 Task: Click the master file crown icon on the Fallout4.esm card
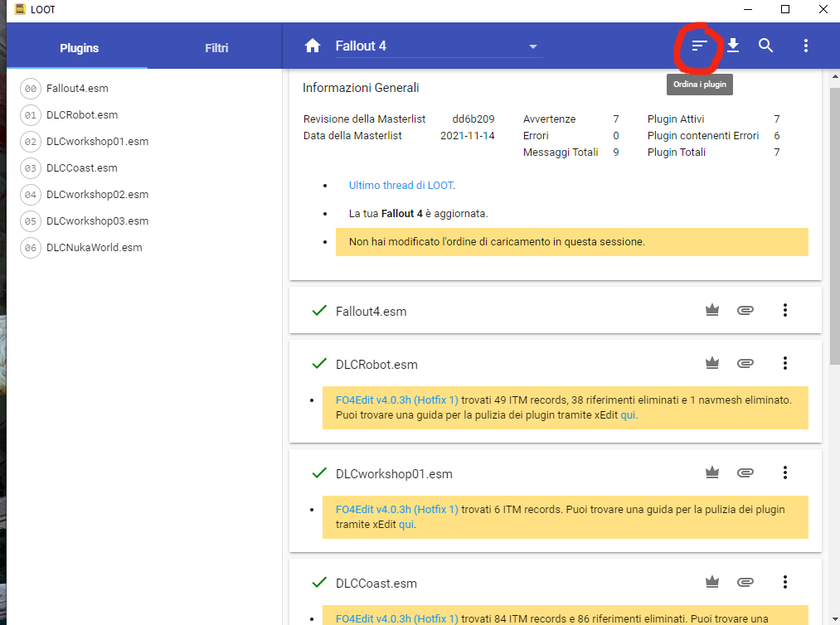(712, 310)
